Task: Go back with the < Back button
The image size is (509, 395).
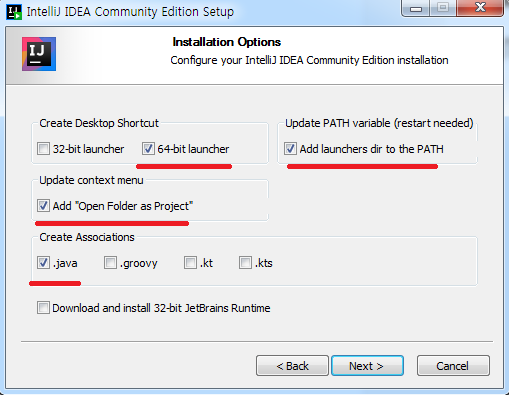Action: click(x=292, y=366)
